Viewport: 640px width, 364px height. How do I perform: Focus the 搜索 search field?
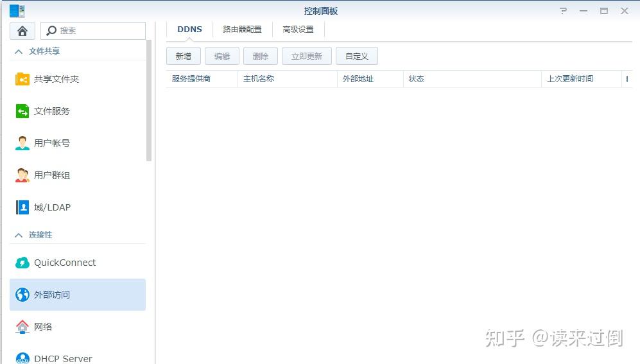[93, 31]
